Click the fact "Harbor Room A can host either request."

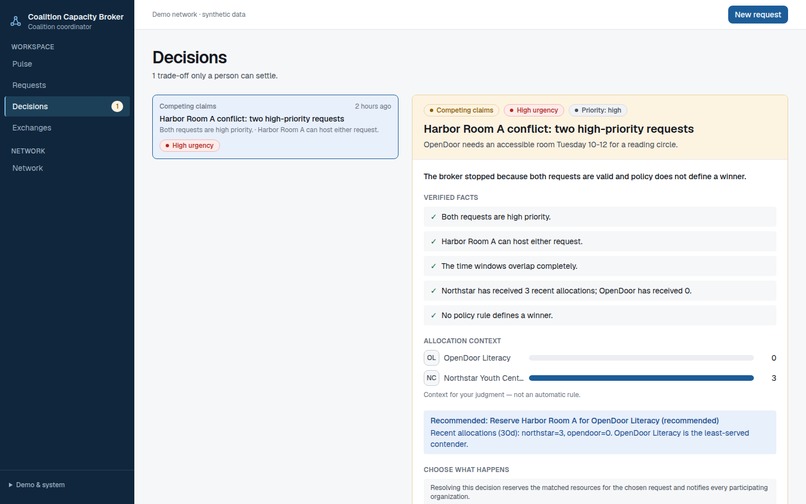coord(599,241)
